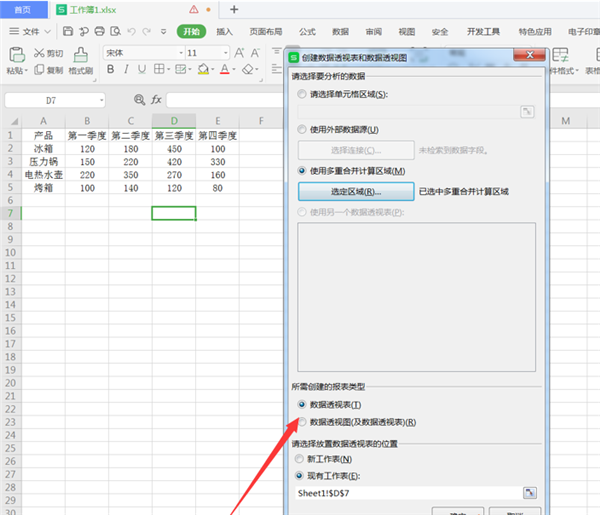Viewport: 600px width, 515px height.
Task: Click the 选定区域(R)... button
Action: [x=356, y=191]
